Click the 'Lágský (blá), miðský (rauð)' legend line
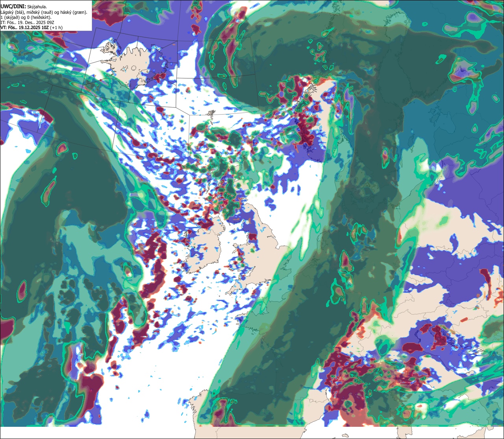The width and height of the screenshot is (504, 439). click(44, 12)
